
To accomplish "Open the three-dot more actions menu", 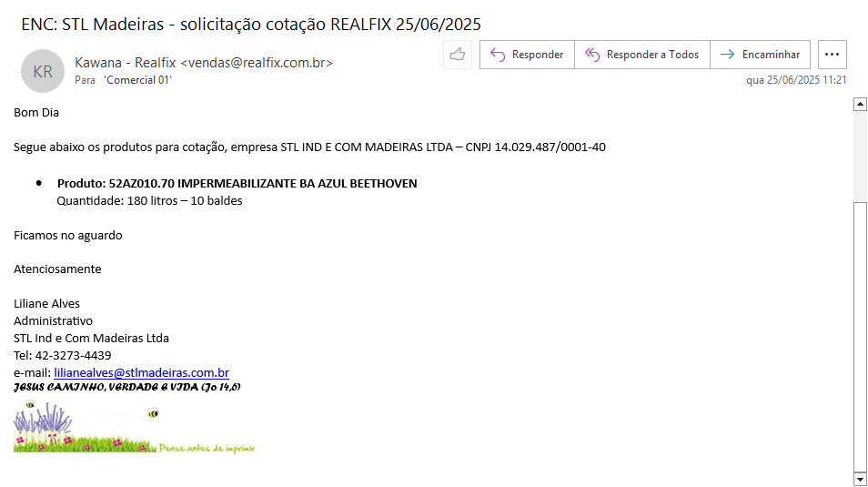I will [832, 55].
